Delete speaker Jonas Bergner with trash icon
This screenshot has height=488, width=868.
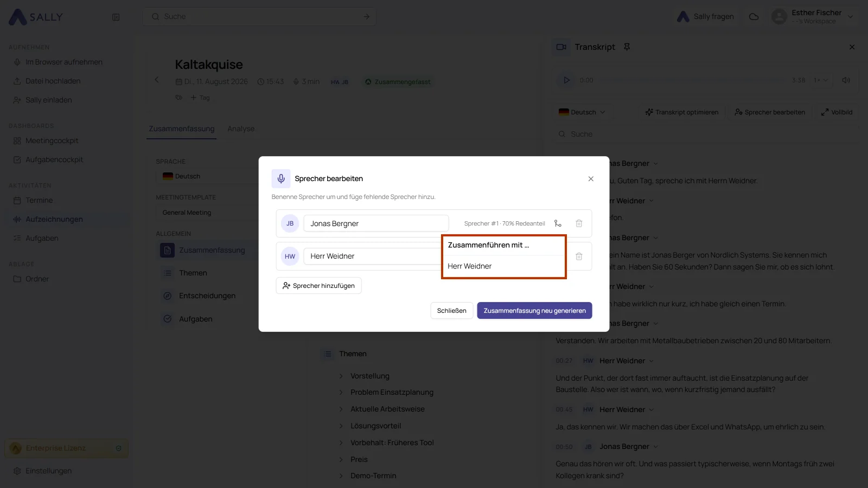pyautogui.click(x=579, y=223)
